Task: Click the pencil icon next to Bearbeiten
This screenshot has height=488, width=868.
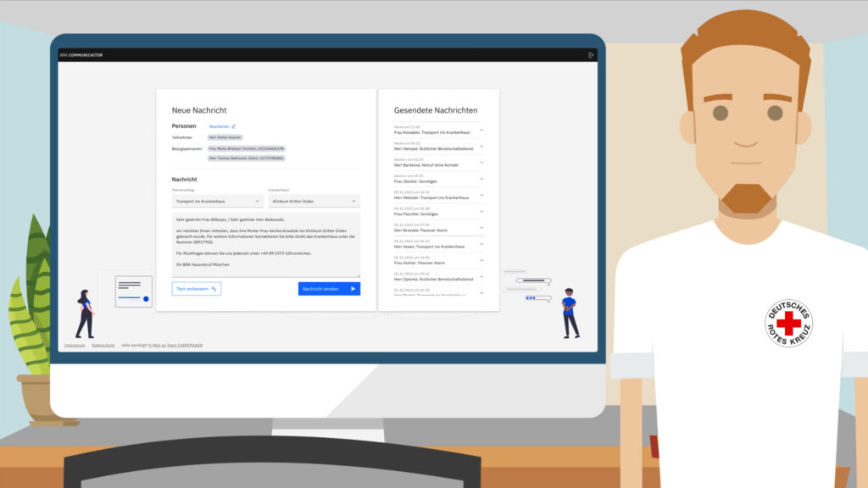Action: click(234, 126)
